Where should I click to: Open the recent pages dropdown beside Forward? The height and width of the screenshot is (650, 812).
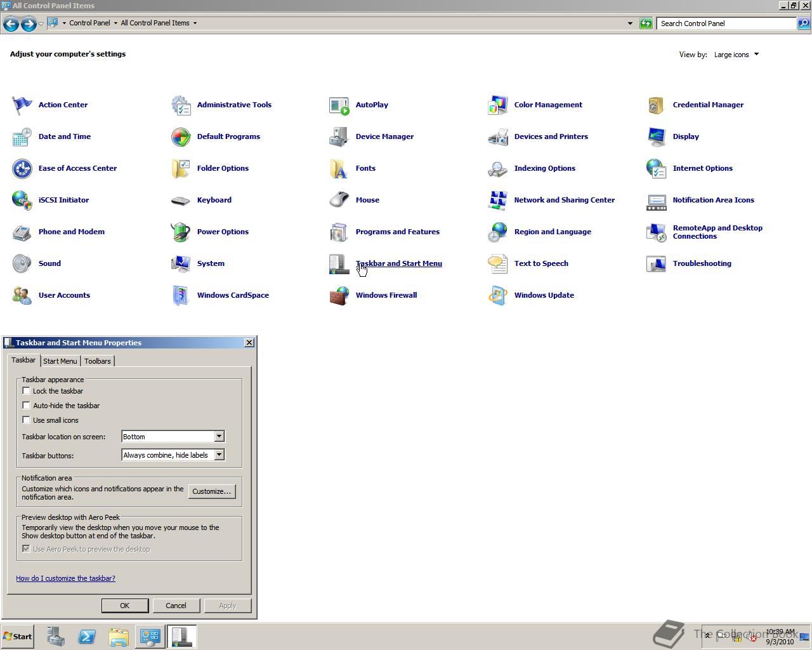pyautogui.click(x=41, y=23)
